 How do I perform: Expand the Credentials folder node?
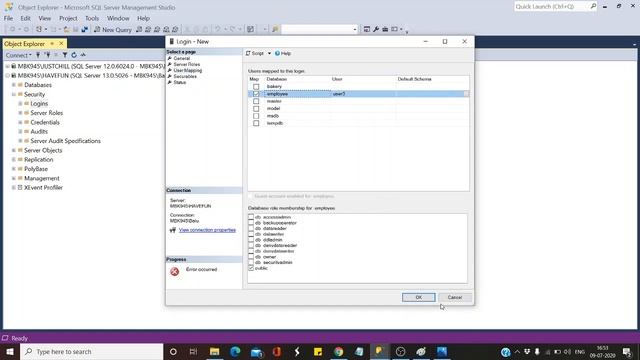click(20, 122)
